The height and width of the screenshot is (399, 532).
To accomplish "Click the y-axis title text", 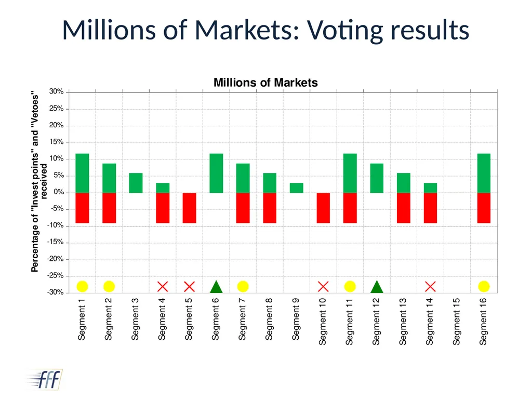I will tap(39, 181).
